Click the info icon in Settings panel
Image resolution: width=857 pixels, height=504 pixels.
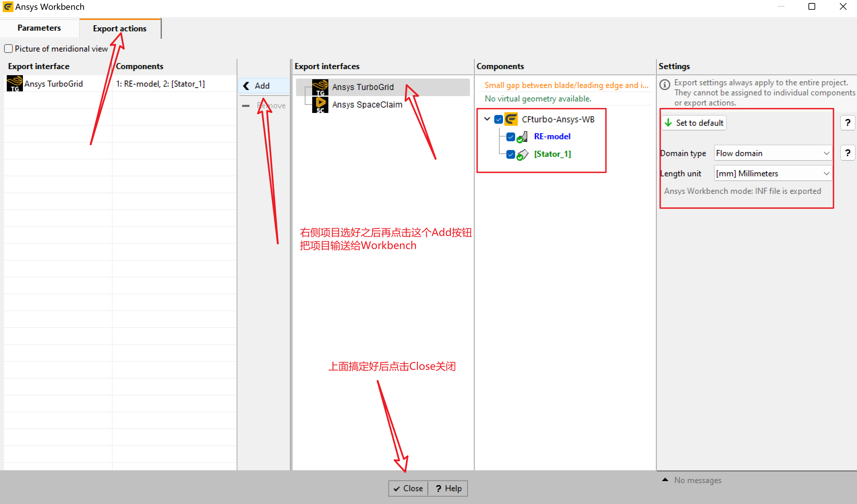tap(665, 84)
